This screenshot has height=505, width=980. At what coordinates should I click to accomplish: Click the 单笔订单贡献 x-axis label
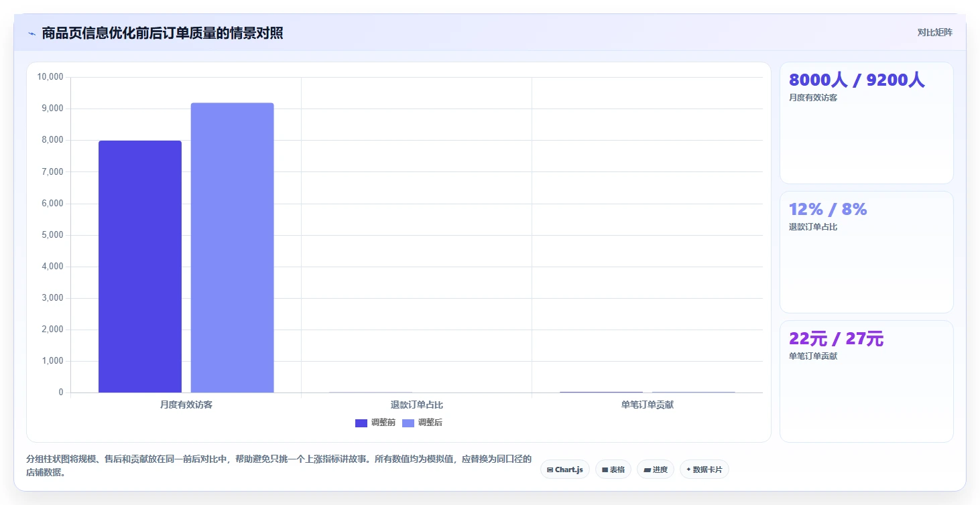pyautogui.click(x=648, y=405)
